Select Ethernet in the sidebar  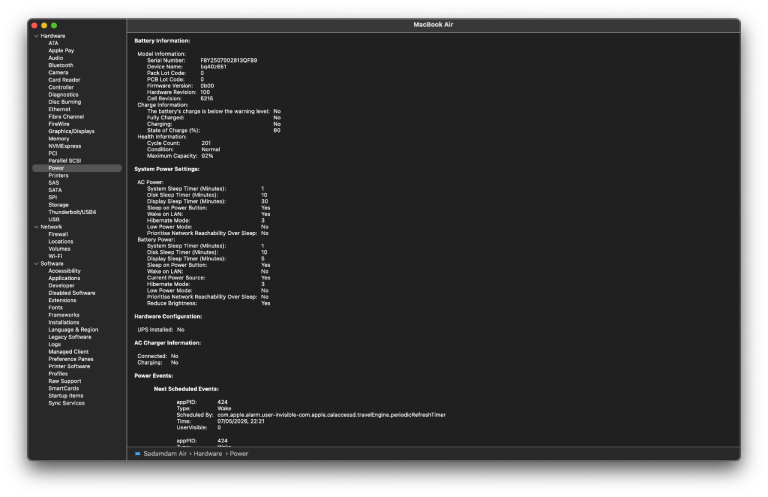click(x=59, y=109)
